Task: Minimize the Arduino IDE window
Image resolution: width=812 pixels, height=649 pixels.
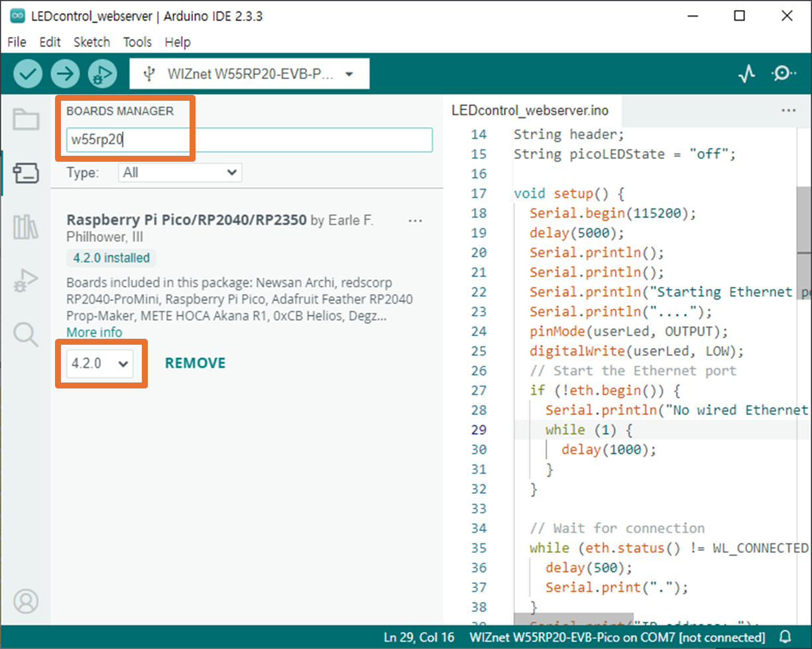Action: coord(692,16)
